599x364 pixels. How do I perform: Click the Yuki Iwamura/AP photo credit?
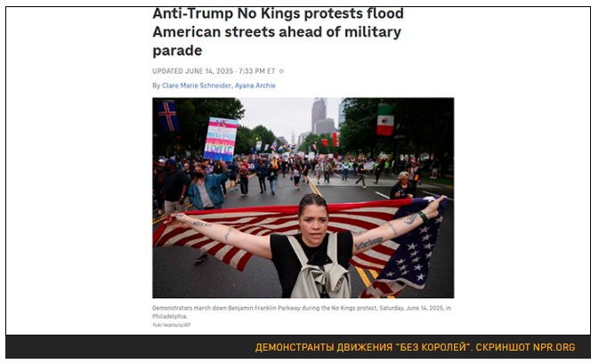click(x=171, y=325)
